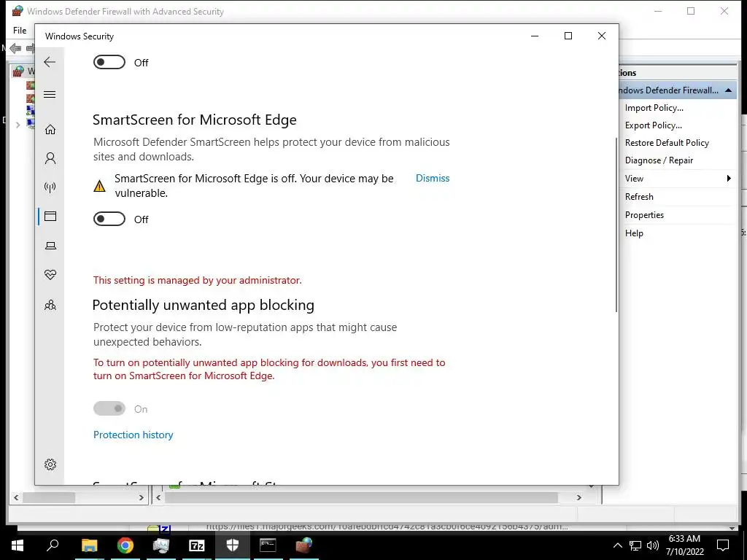
Task: Turn on SmartScreen for Microsoft Edge
Action: point(109,219)
